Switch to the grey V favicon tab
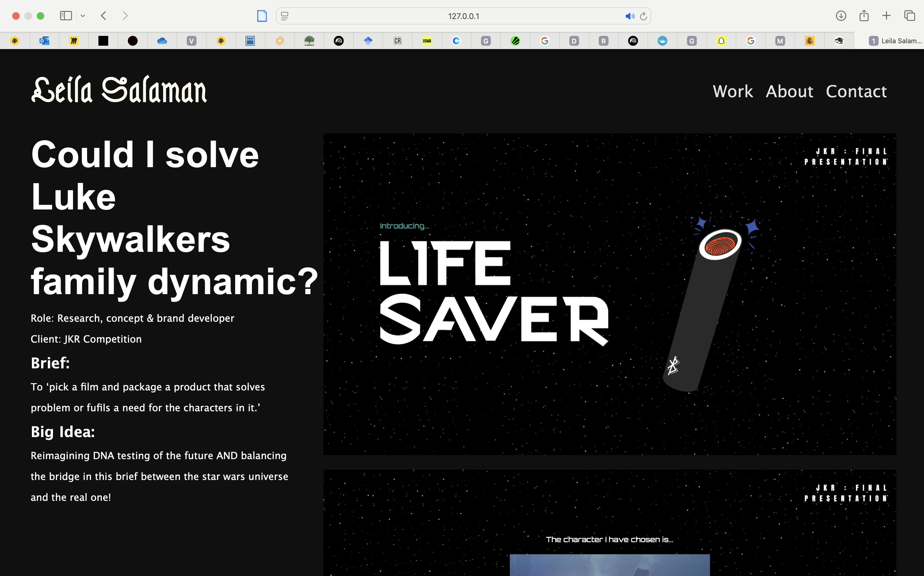 192,41
